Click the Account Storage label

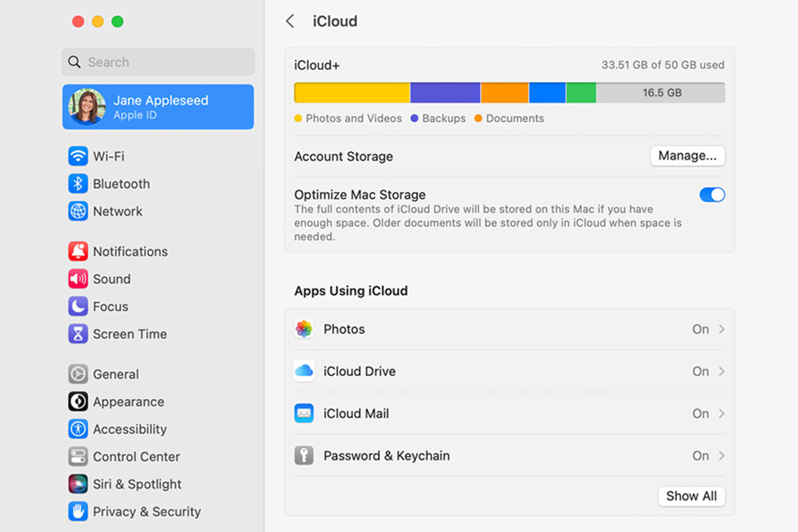coord(344,157)
